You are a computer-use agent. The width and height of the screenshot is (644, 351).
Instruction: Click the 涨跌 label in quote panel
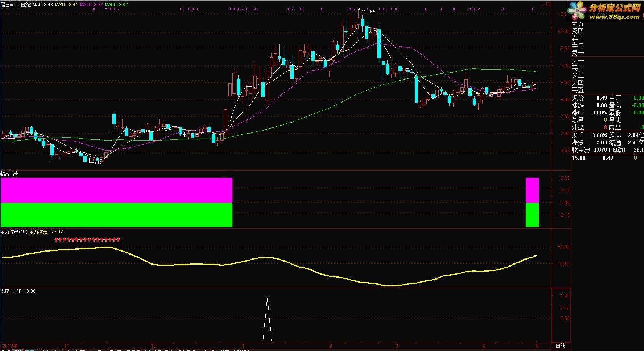pyautogui.click(x=578, y=105)
